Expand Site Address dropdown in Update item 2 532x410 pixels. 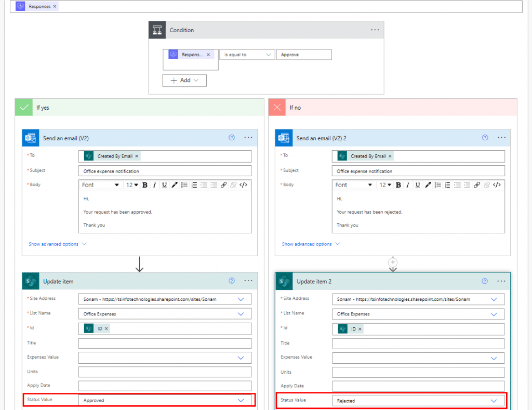[x=494, y=299]
